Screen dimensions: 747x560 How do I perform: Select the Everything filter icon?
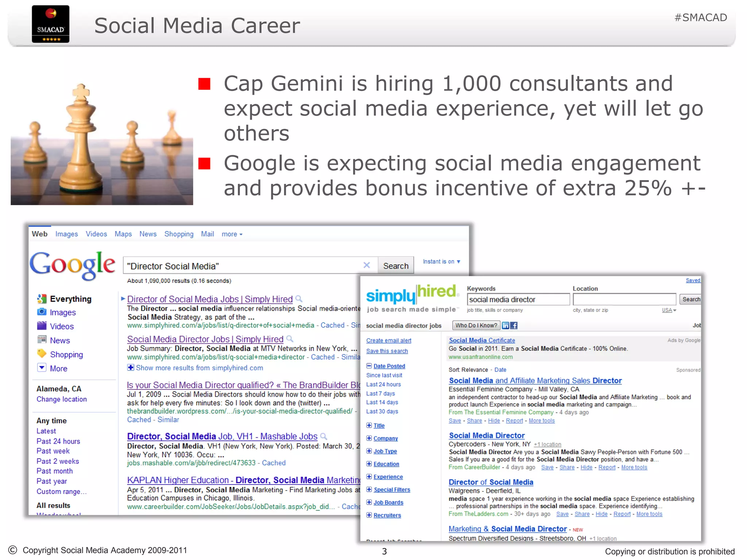42,299
